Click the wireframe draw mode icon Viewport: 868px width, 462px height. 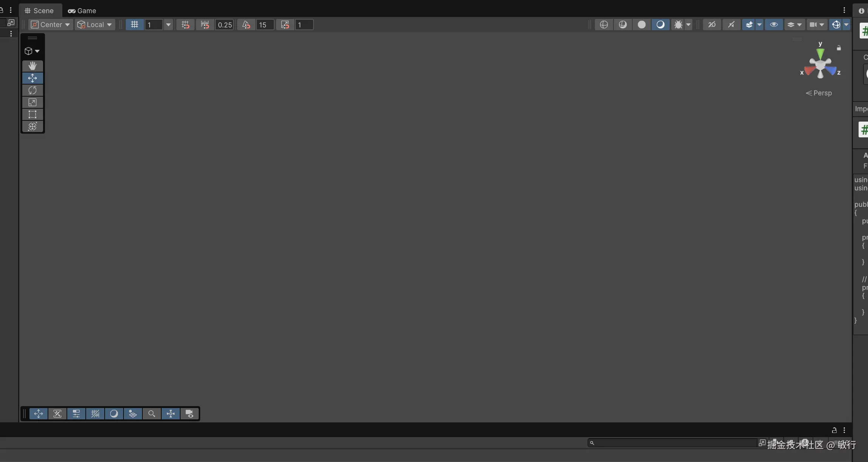604,25
